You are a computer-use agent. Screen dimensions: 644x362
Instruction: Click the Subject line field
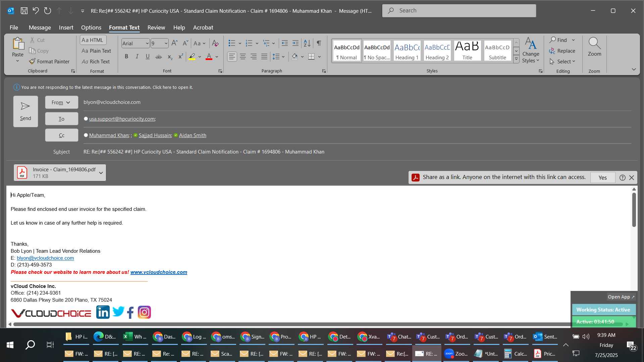[x=357, y=152]
